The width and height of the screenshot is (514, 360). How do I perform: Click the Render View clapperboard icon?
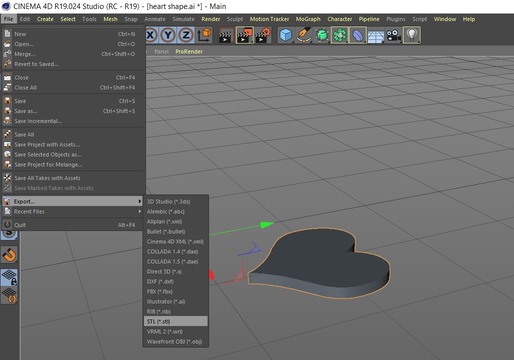pyautogui.click(x=225, y=35)
